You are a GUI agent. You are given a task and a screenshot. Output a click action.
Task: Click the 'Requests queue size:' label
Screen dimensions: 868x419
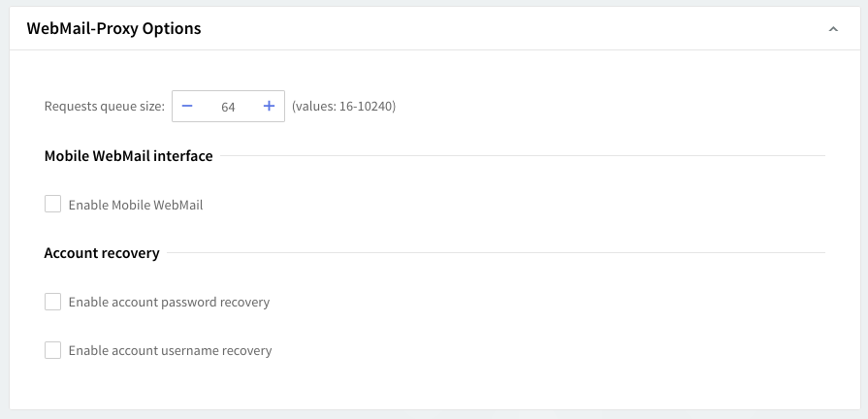click(x=105, y=107)
